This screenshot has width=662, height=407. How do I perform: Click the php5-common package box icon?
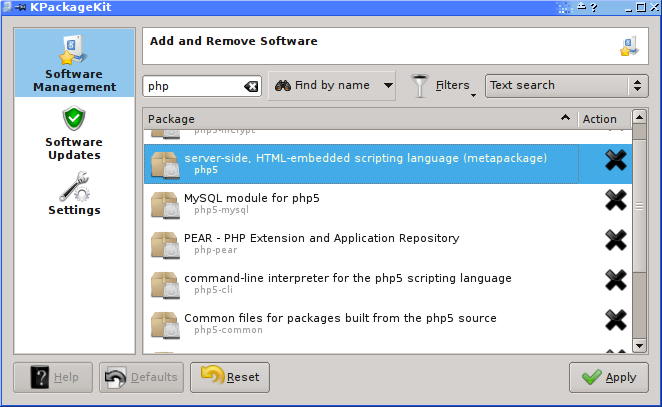tap(165, 325)
